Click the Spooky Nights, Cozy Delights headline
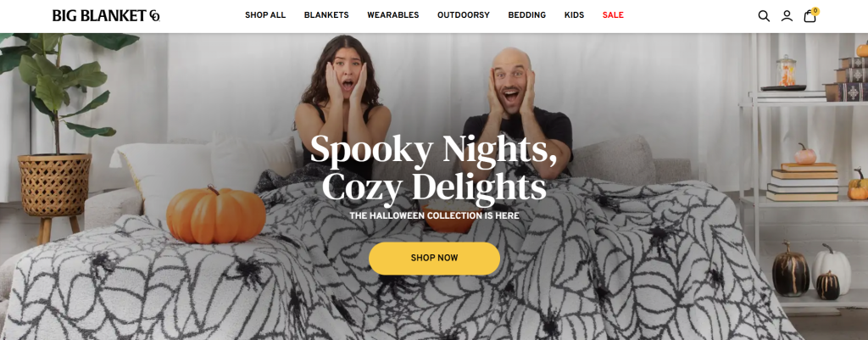Image resolution: width=868 pixels, height=340 pixels. (x=434, y=169)
